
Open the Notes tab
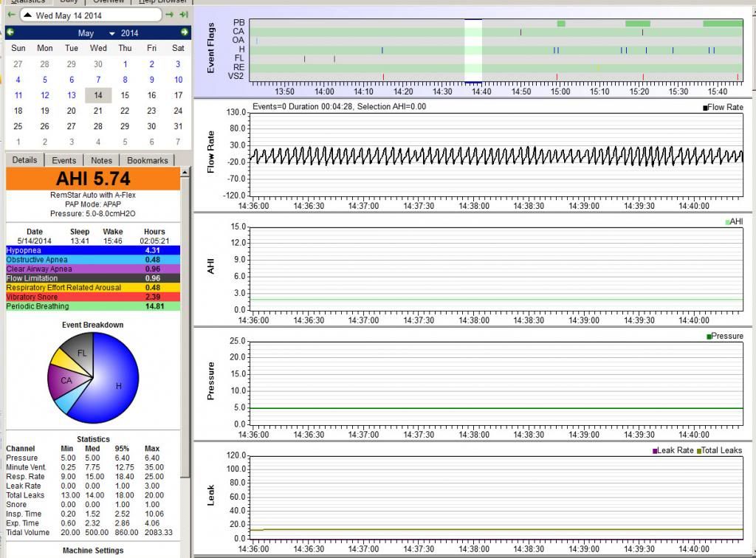tap(101, 160)
